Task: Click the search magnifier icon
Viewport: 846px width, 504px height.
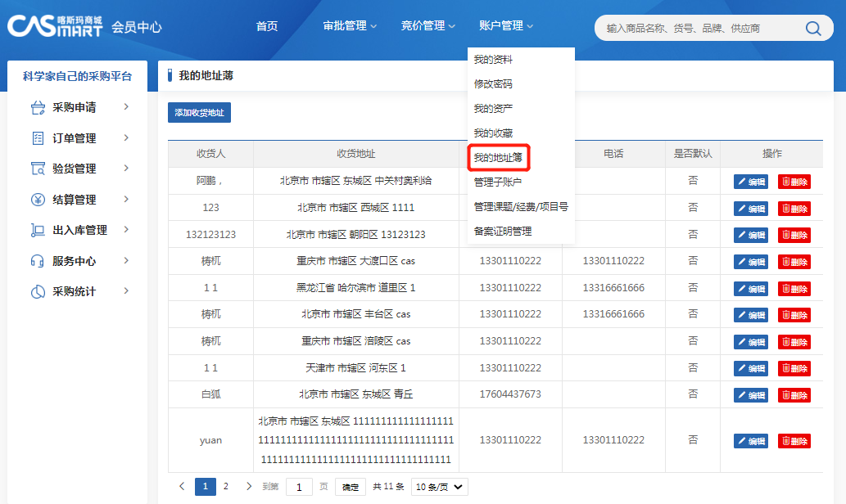Action: [812, 29]
